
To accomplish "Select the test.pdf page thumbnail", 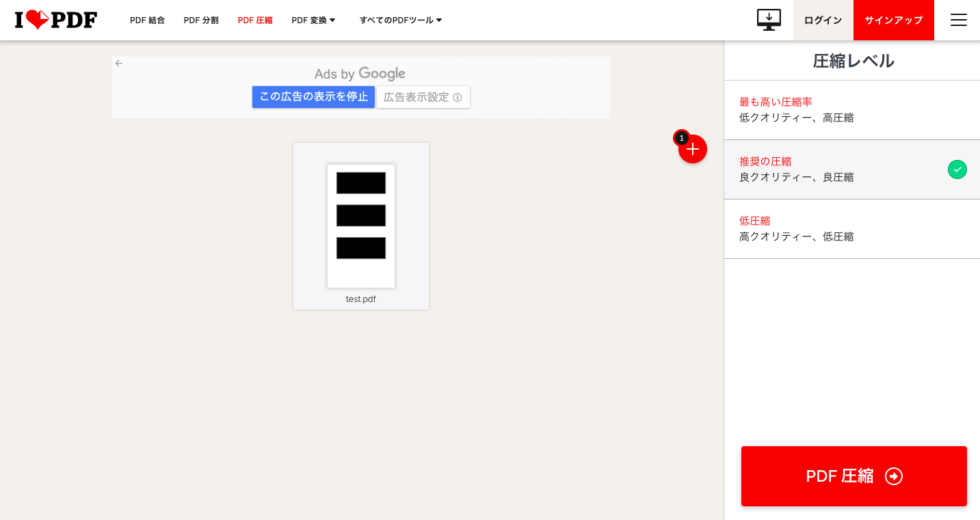I will click(x=361, y=226).
